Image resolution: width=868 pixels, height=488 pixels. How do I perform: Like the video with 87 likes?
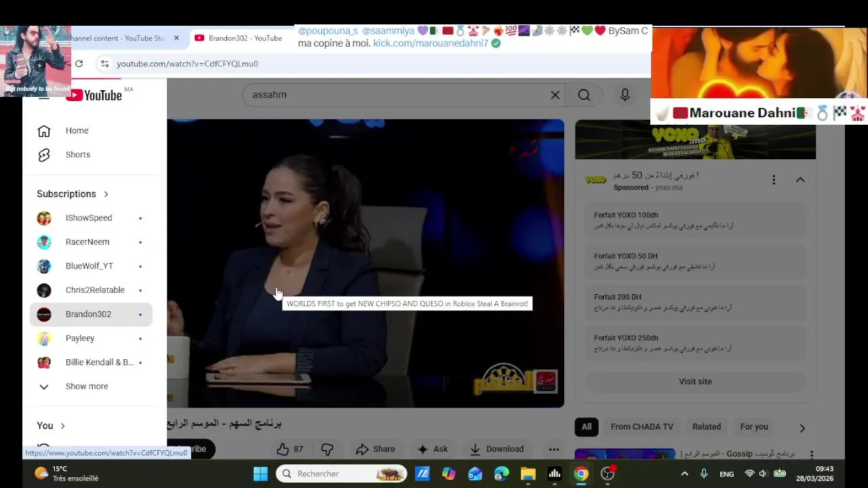290,449
